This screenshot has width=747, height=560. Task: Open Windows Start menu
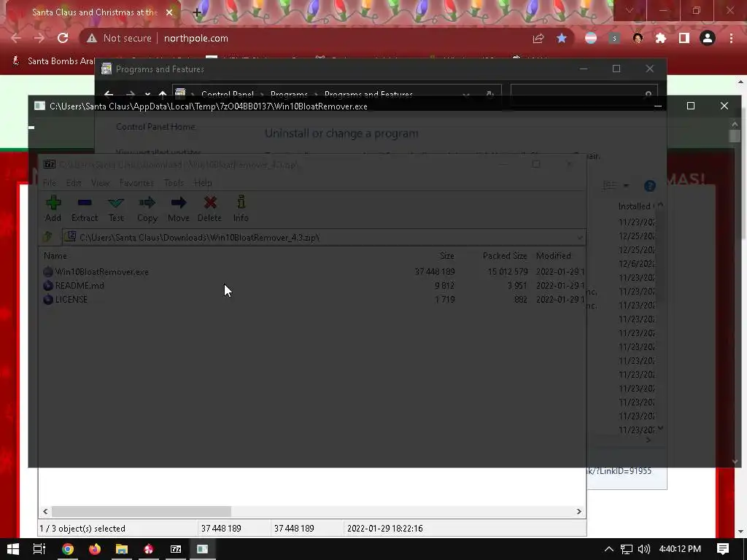pyautogui.click(x=13, y=549)
